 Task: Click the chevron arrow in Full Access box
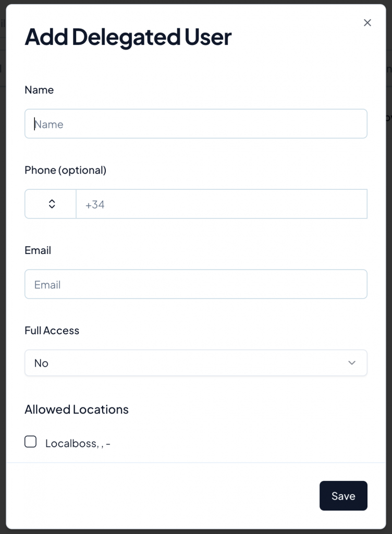pos(352,363)
